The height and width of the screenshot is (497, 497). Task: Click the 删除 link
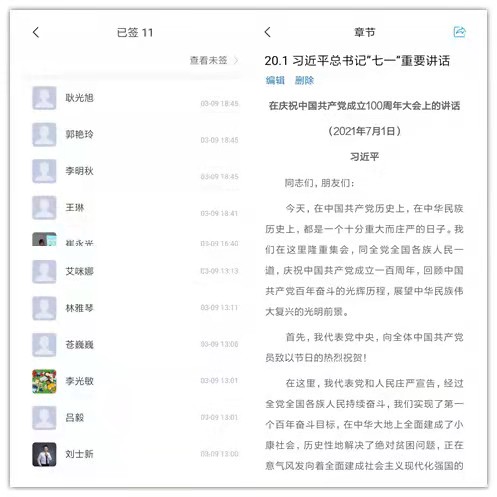(x=304, y=80)
